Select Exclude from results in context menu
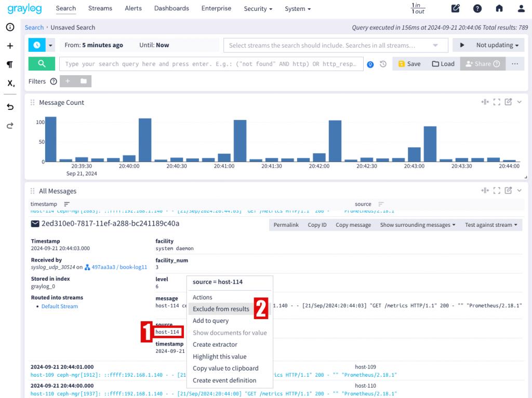Screen dimensions: 532x398 click(x=221, y=309)
